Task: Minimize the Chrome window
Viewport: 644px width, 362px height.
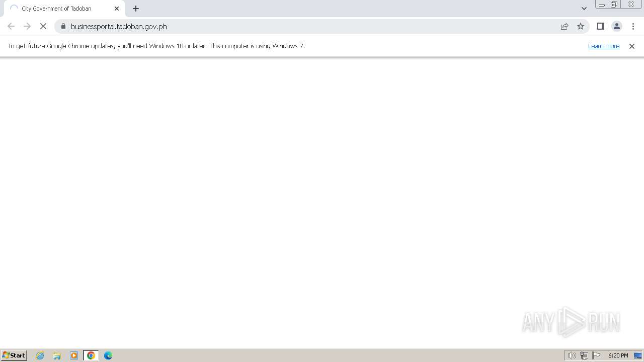Action: click(602, 5)
